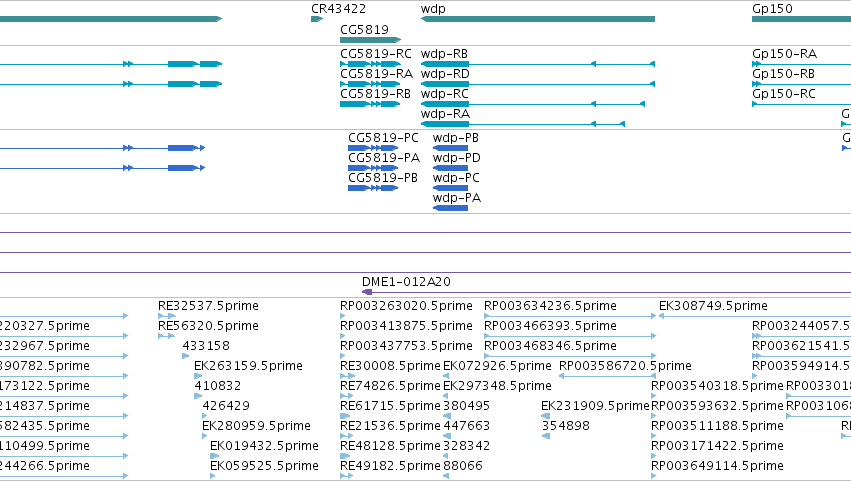Viewport: 851px width, 481px height.
Task: Click feature 328342
Action: [466, 446]
